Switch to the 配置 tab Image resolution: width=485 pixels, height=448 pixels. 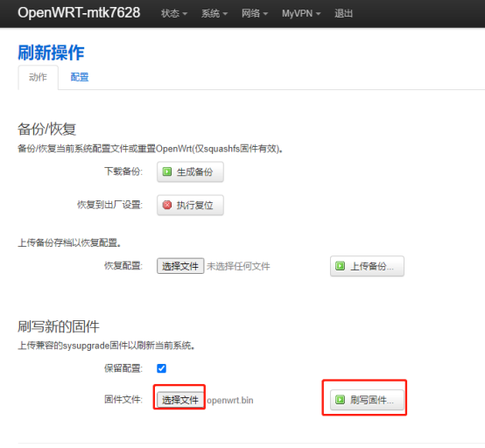click(80, 77)
